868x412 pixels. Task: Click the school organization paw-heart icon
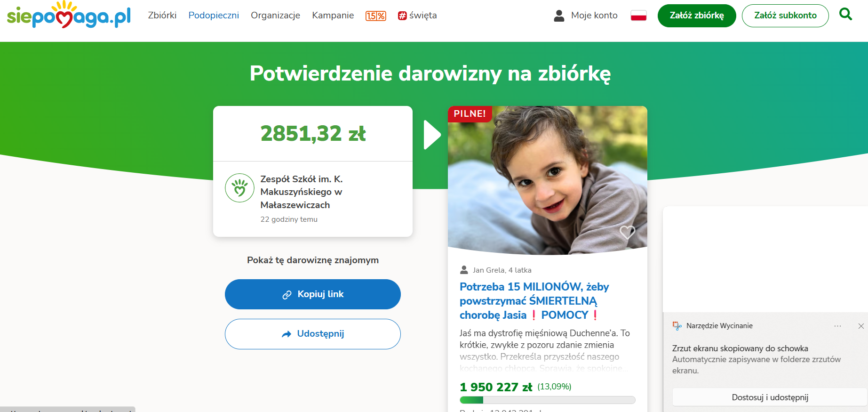[239, 188]
